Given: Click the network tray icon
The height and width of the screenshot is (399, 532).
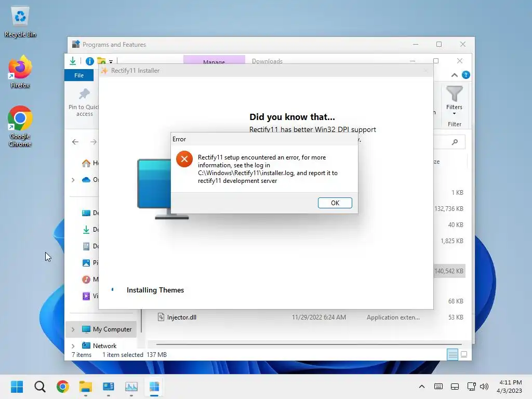Looking at the screenshot, I should [x=471, y=387].
